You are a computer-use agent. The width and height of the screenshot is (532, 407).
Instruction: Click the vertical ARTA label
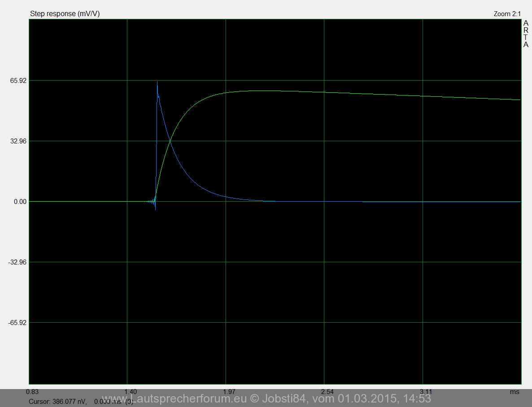(526, 34)
